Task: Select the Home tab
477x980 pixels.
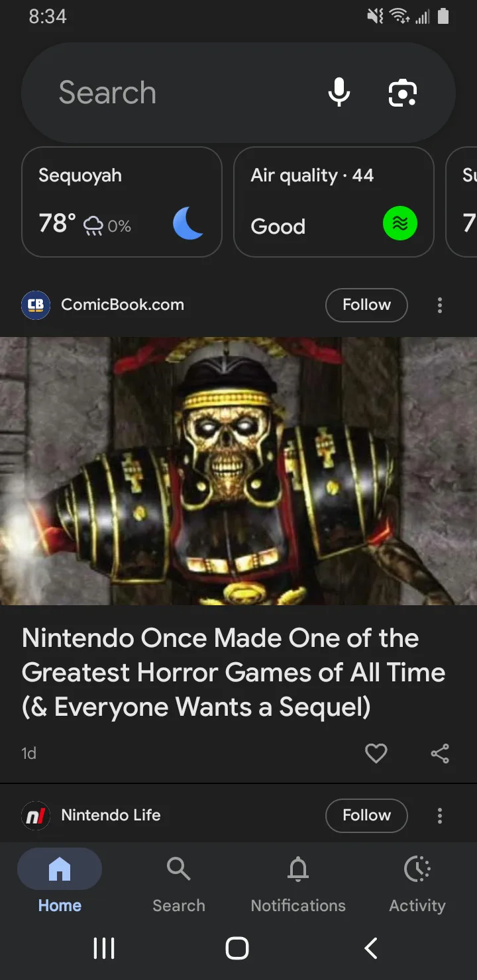Action: click(60, 884)
